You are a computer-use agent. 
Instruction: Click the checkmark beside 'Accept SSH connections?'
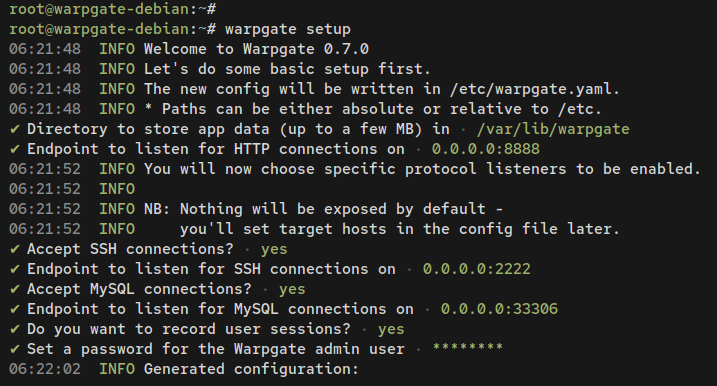(15, 249)
